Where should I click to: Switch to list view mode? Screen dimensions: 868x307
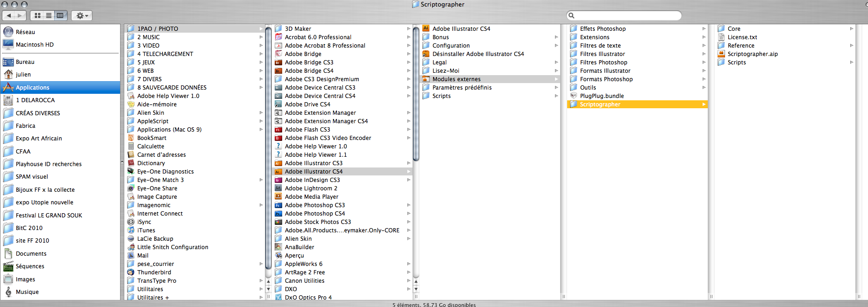tap(49, 15)
